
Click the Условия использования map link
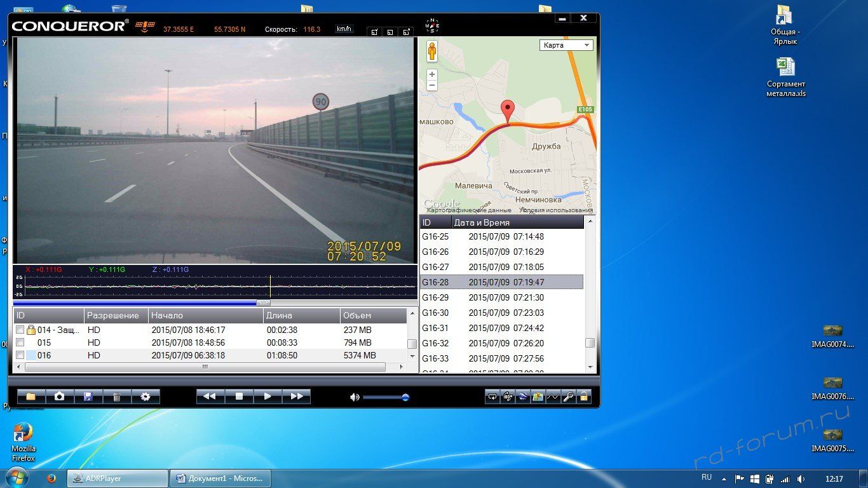tap(557, 210)
